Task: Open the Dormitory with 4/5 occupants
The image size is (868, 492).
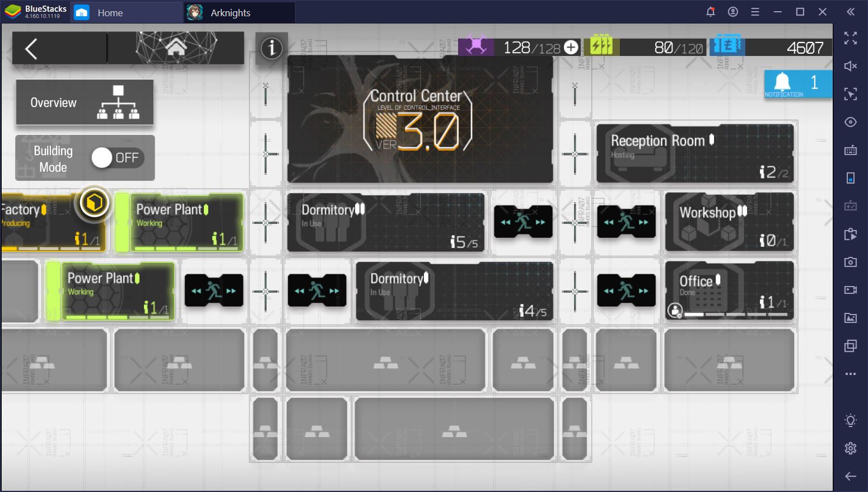Action: tap(454, 291)
